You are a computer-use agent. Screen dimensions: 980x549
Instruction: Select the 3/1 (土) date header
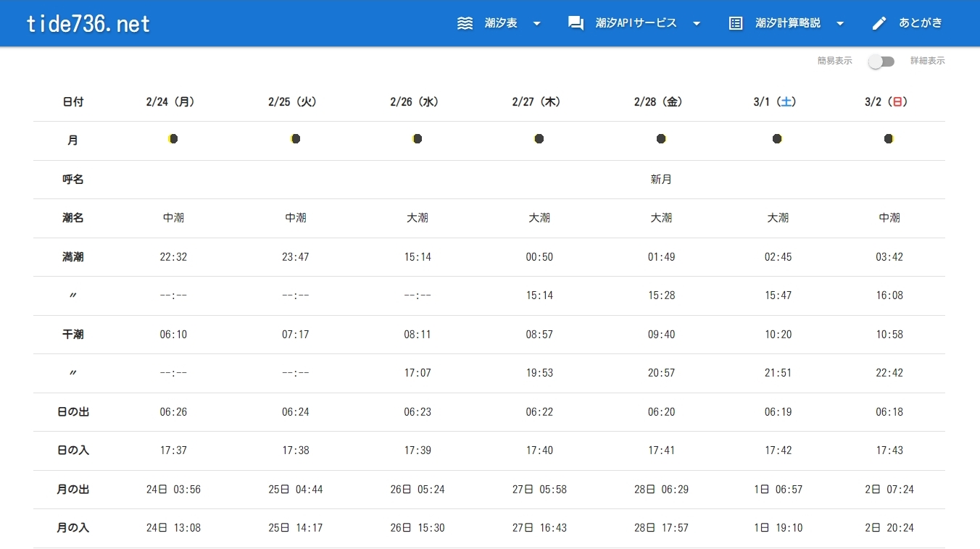778,102
